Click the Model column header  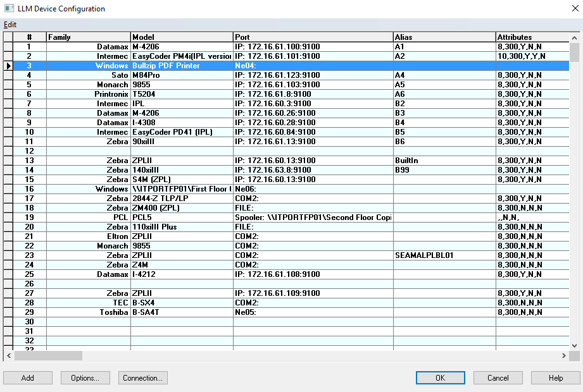click(182, 37)
